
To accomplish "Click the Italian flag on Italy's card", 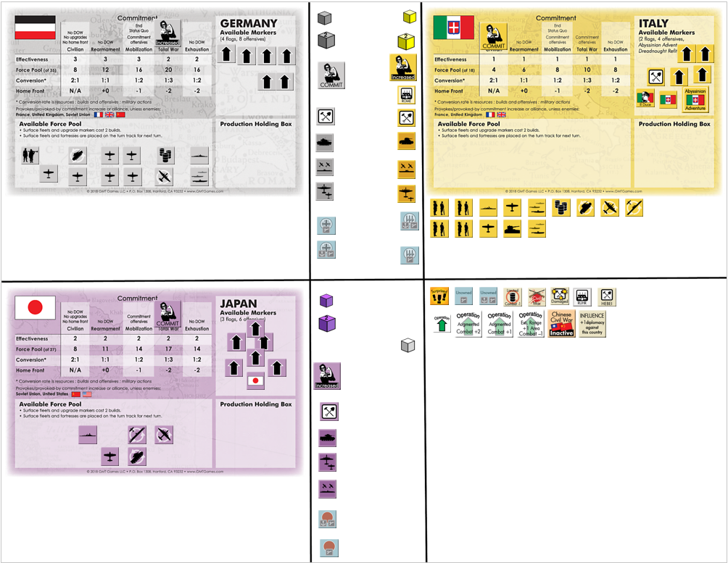I will [x=453, y=28].
